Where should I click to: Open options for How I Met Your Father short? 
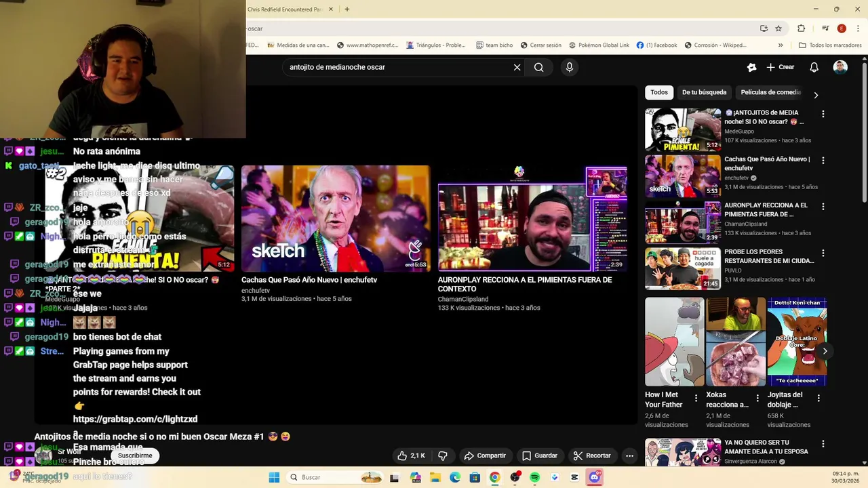coord(696,399)
